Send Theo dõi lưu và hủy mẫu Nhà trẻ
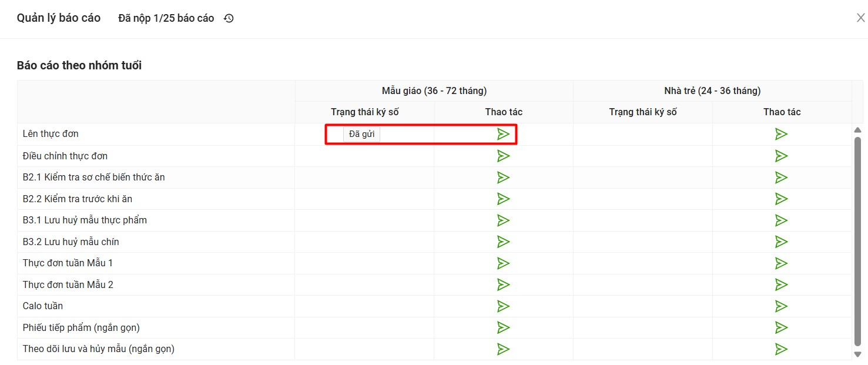 pos(781,349)
